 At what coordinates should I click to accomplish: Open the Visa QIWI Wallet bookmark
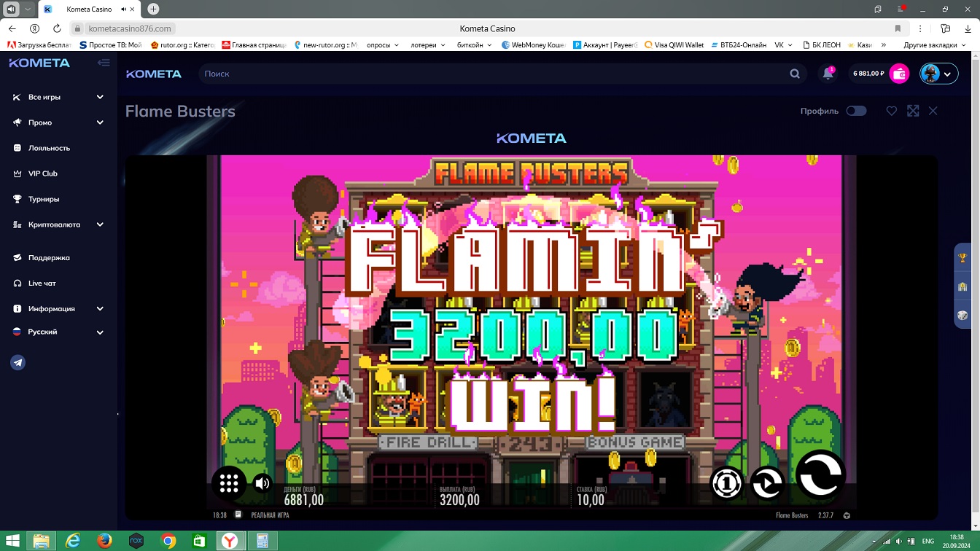[x=673, y=44]
